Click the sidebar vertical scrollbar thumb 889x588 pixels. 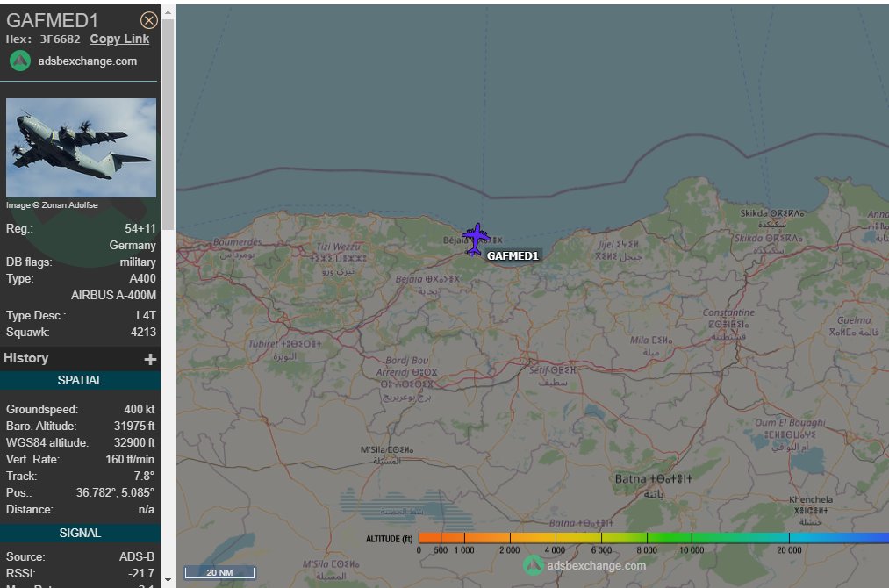(x=168, y=124)
